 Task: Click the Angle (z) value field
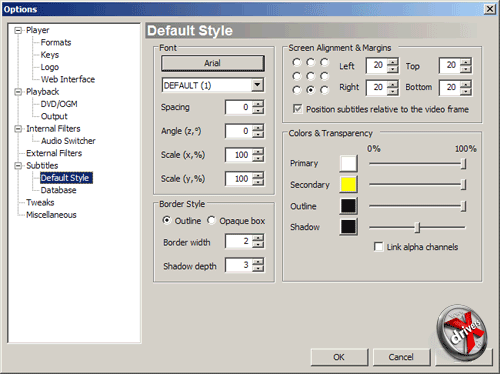coord(239,131)
